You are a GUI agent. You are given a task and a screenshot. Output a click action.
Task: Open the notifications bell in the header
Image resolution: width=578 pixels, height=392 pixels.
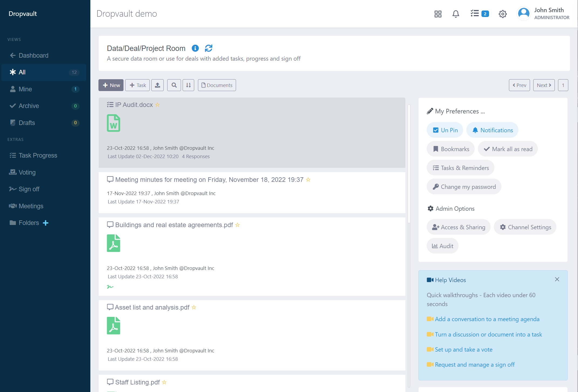point(456,14)
